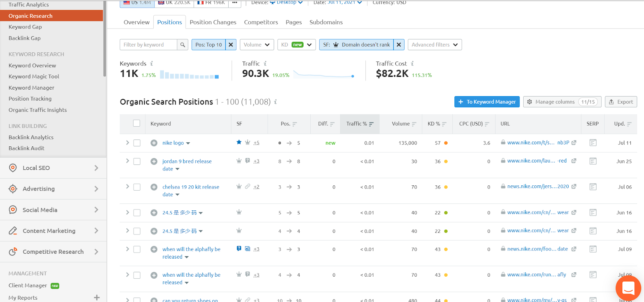Open the KD filter dropdown
The height and width of the screenshot is (302, 644).
[x=296, y=45]
